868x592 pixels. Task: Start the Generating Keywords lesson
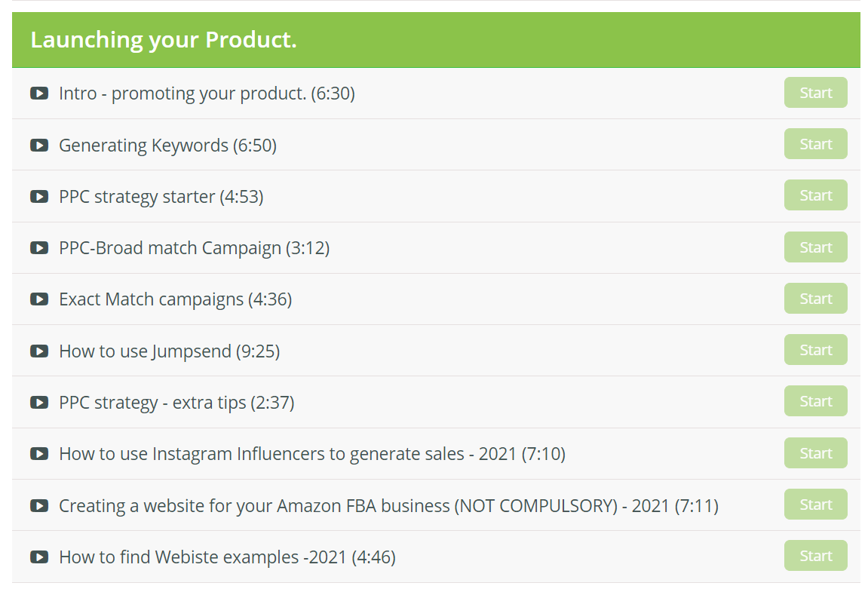pyautogui.click(x=815, y=144)
